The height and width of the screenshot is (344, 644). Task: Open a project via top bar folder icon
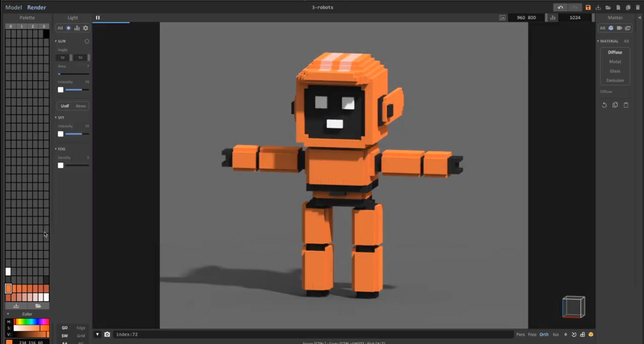(x=608, y=8)
